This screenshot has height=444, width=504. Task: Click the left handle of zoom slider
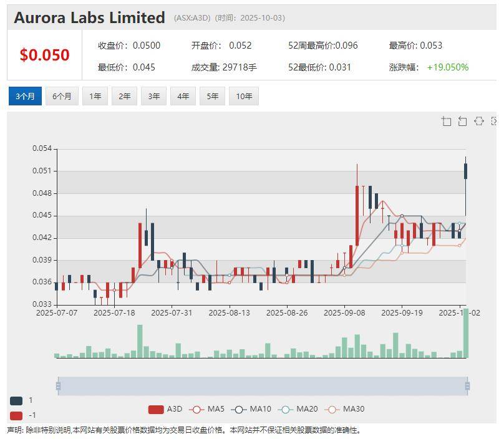tap(58, 386)
